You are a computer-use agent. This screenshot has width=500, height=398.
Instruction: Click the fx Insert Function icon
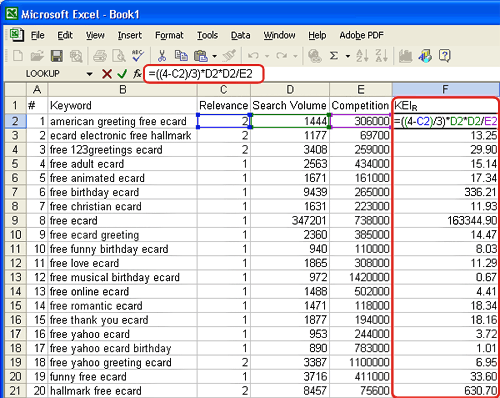pos(137,74)
